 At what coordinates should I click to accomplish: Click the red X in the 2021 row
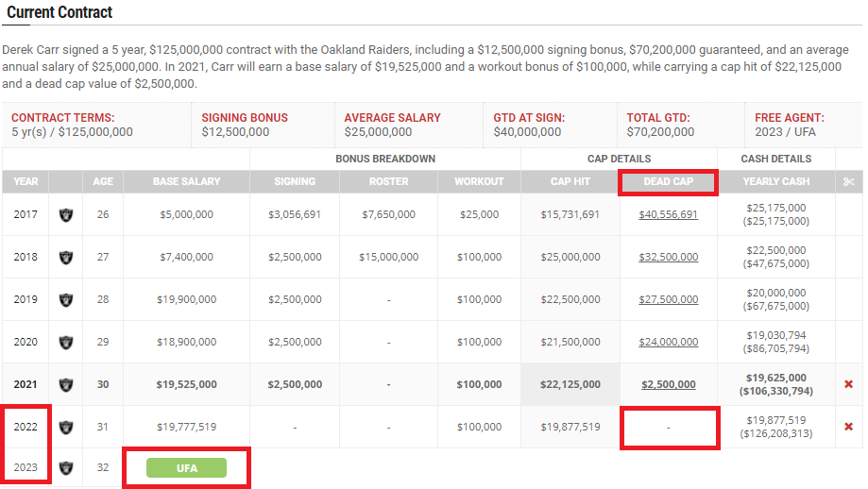tap(848, 384)
